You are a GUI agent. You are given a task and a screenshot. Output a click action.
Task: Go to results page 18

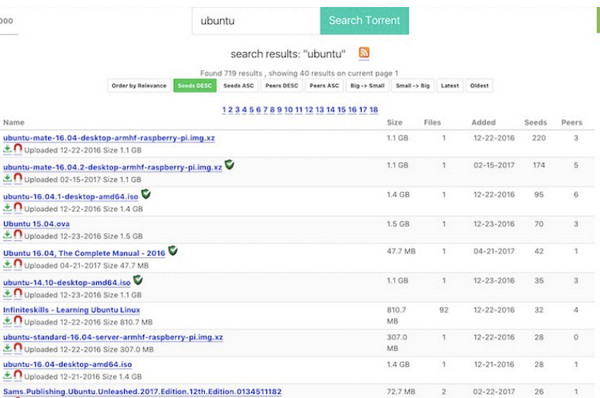(x=374, y=110)
